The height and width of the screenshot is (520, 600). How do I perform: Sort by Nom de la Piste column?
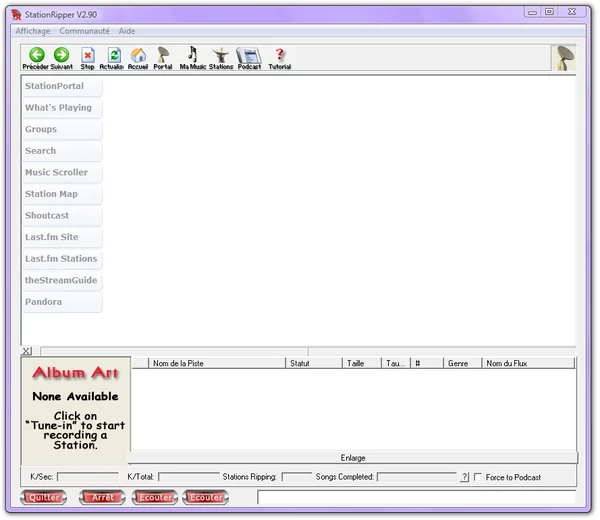pos(217,363)
